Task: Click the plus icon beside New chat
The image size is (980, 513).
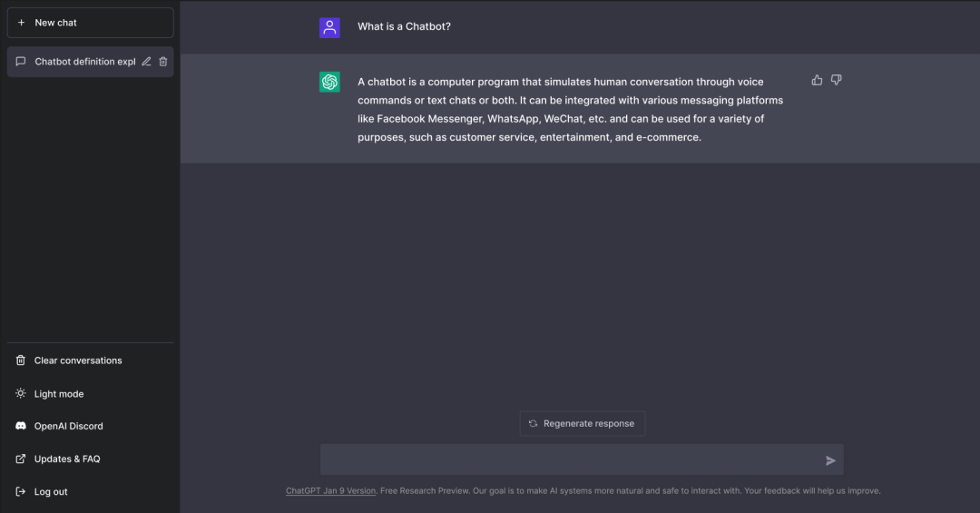Action: click(x=21, y=23)
